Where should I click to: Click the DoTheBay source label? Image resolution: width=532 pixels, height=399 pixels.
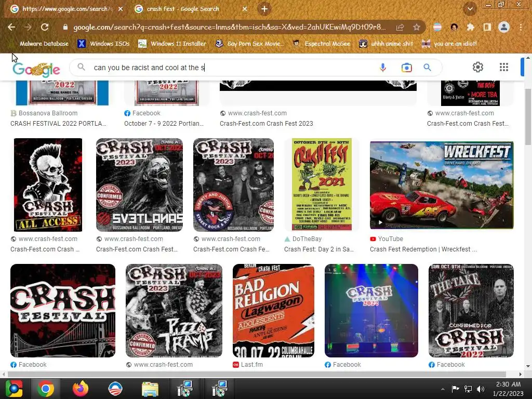307,239
